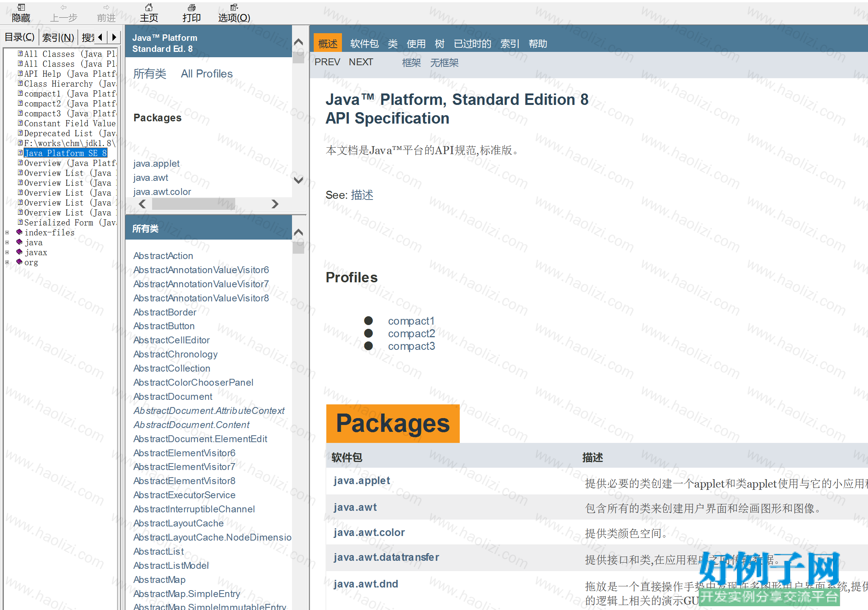Select the purple book icon for index-files

click(x=19, y=232)
